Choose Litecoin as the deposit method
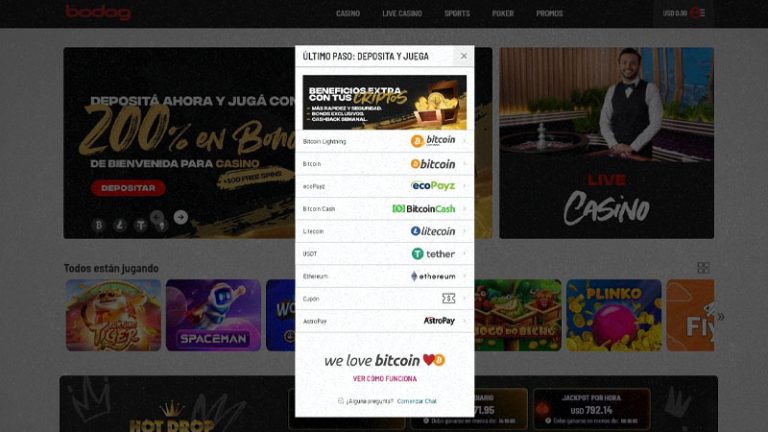The image size is (768, 432). pos(384,231)
